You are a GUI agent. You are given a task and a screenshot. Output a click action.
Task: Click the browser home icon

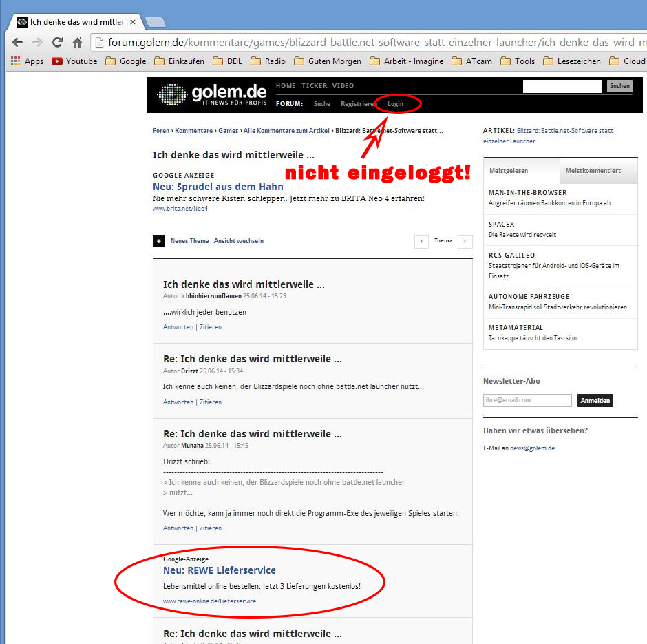pos(78,42)
